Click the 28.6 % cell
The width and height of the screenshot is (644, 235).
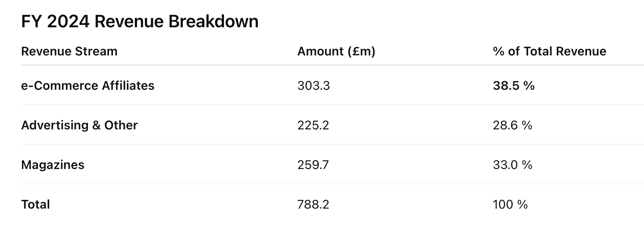point(513,125)
